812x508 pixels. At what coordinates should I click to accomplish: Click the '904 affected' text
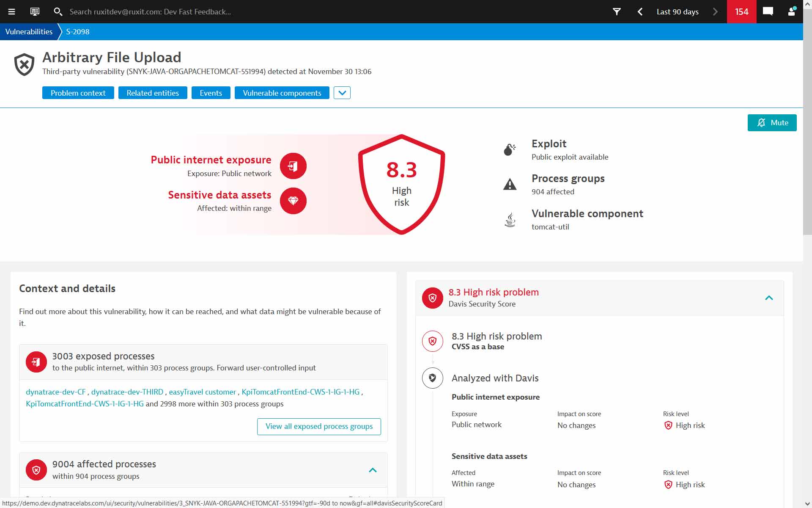(x=553, y=192)
